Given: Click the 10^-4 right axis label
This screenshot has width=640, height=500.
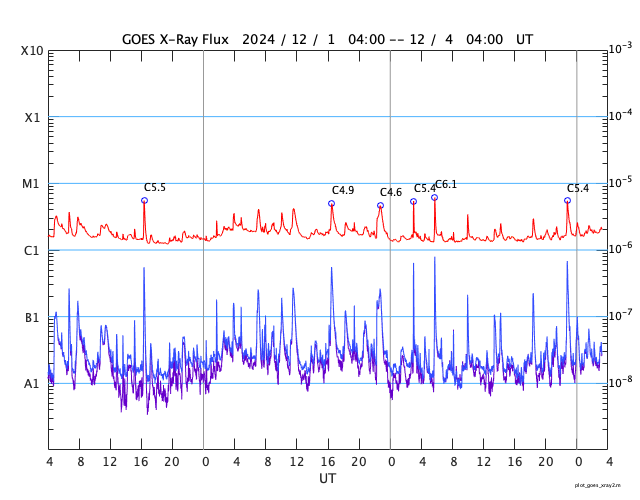Looking at the screenshot, I should tap(620, 115).
